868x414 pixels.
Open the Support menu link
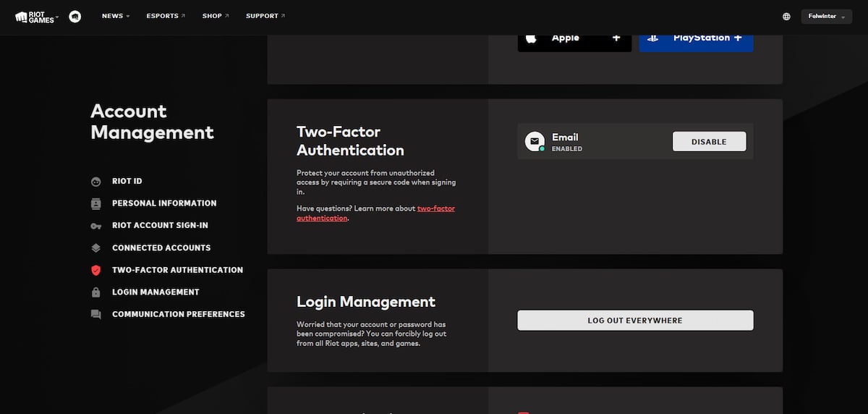pyautogui.click(x=265, y=16)
